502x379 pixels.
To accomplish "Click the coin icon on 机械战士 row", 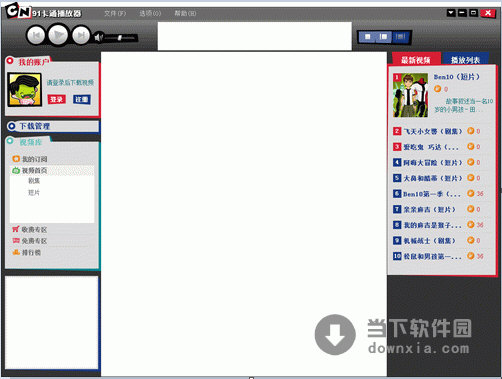I will click(470, 240).
